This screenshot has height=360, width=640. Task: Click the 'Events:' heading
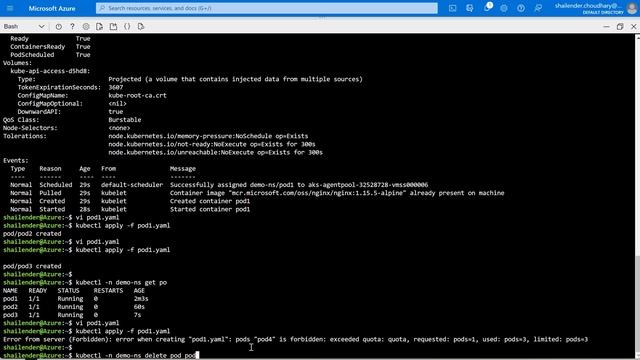click(16, 160)
